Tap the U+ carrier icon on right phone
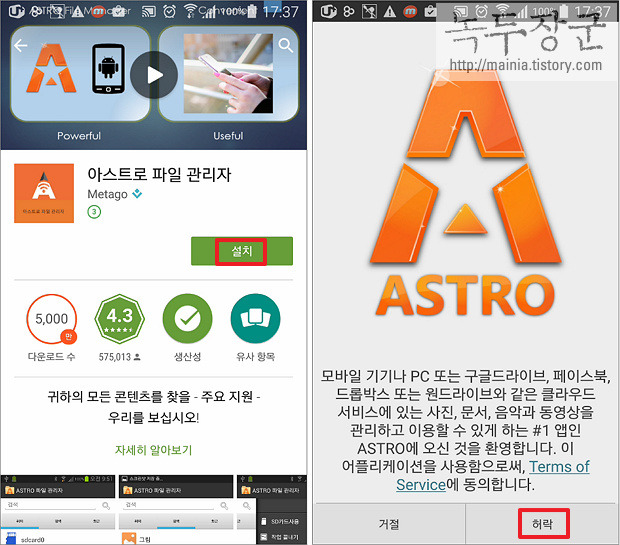The height and width of the screenshot is (545, 620). (328, 12)
